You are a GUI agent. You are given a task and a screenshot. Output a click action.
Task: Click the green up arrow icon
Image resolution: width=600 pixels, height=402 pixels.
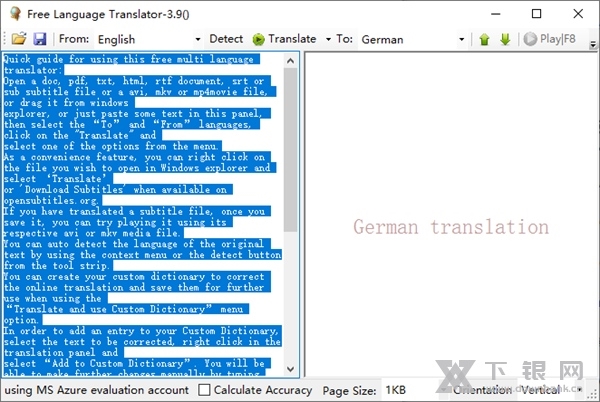click(x=484, y=40)
